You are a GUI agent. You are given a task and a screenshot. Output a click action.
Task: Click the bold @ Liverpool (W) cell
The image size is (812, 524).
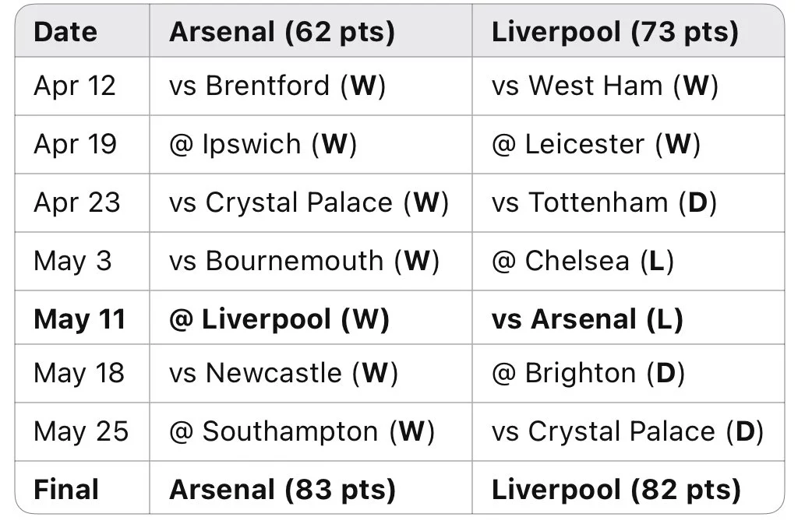pos(279,319)
